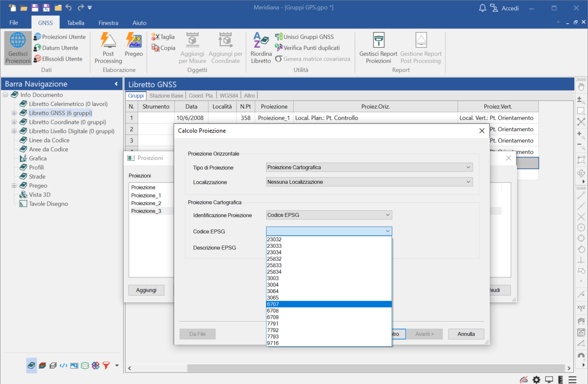This screenshot has height=384, width=588.
Task: Click Verifica Punti duplicati
Action: point(307,48)
